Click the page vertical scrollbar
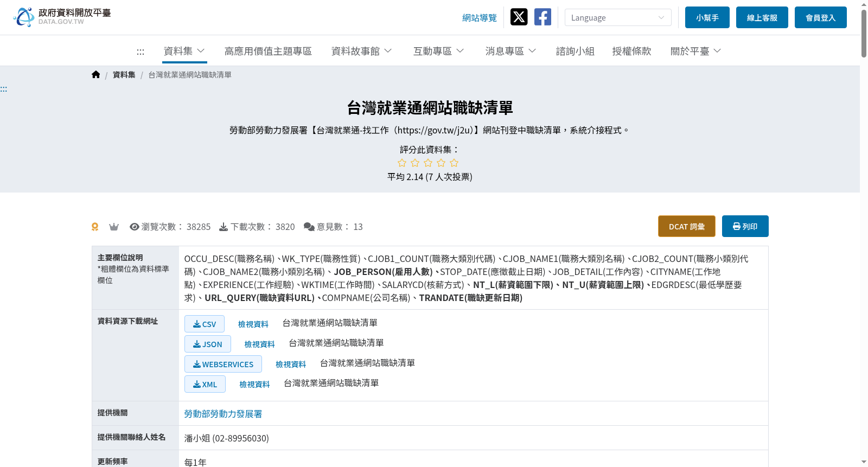This screenshot has height=467, width=868. (x=864, y=33)
